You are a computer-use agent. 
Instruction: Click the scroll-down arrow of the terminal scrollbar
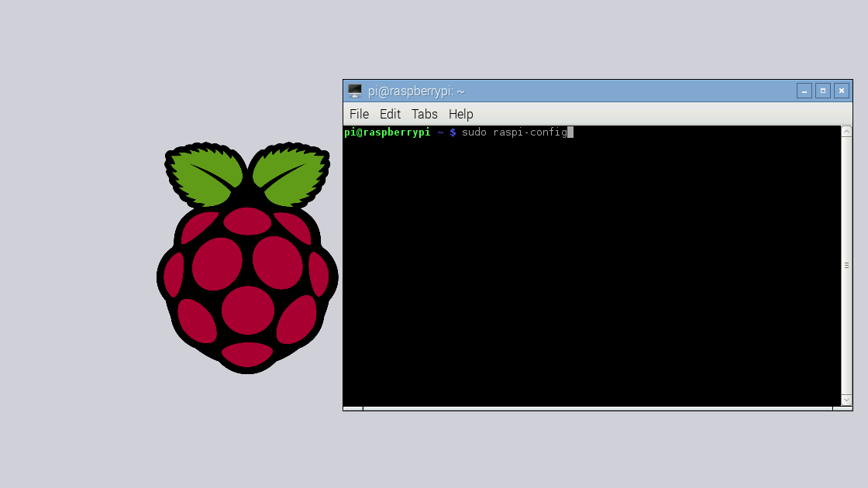tap(846, 400)
